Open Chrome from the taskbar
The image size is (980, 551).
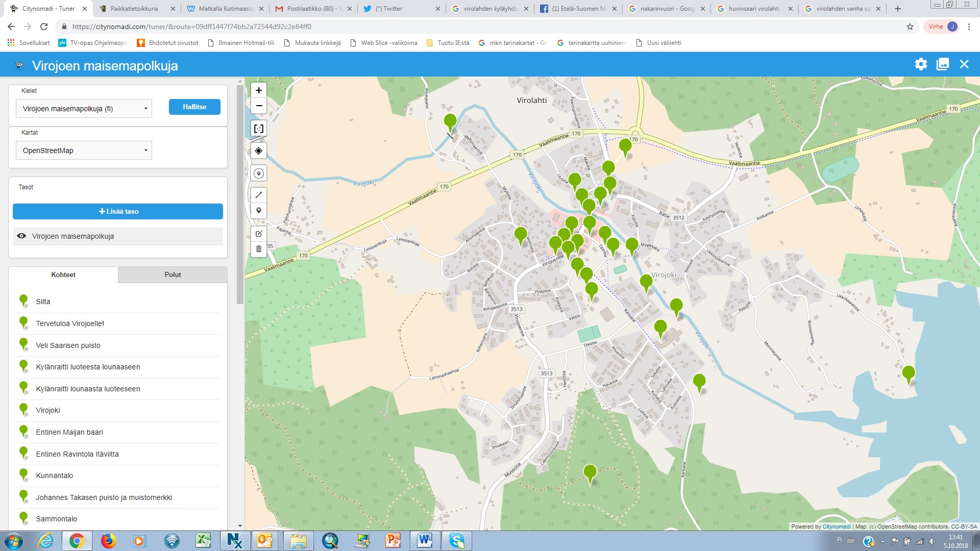pyautogui.click(x=77, y=541)
